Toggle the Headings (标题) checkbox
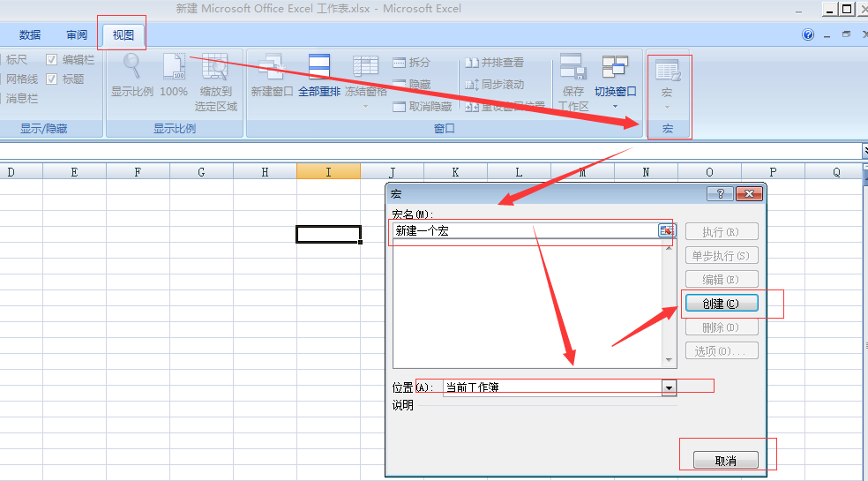 click(51, 79)
